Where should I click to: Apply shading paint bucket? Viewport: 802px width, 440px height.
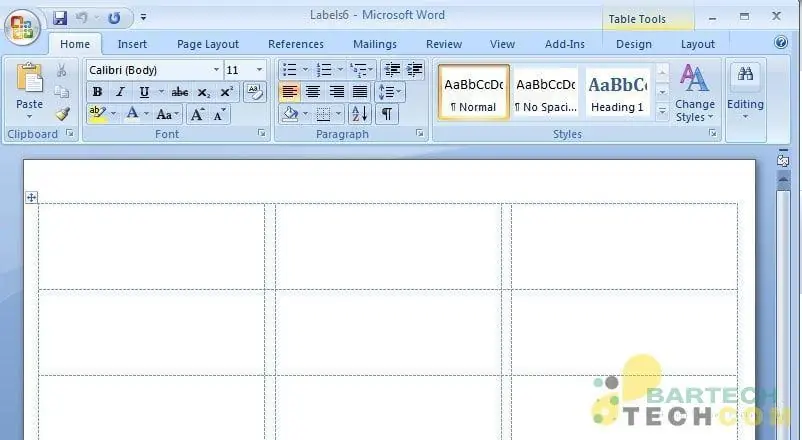pos(291,114)
